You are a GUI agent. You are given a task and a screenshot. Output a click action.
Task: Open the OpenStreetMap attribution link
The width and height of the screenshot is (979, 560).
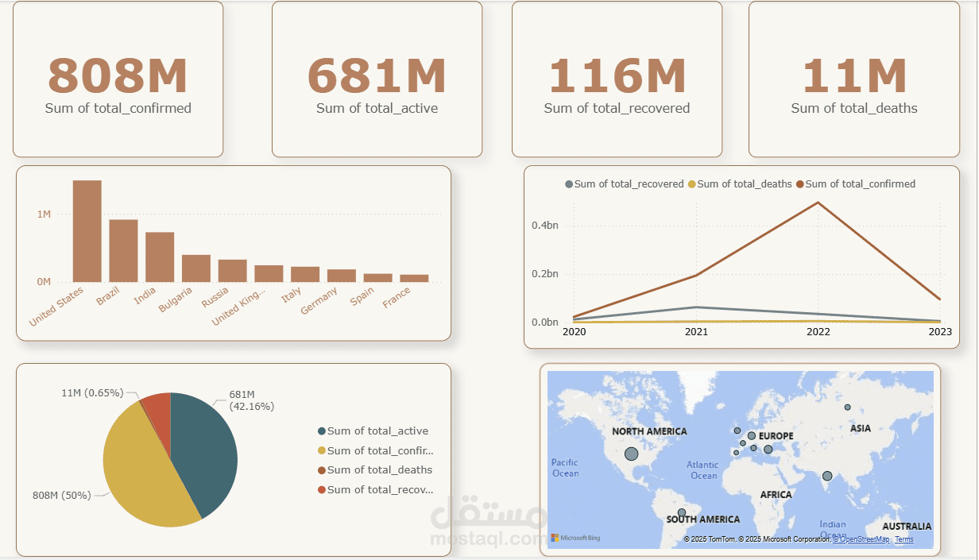(861, 539)
